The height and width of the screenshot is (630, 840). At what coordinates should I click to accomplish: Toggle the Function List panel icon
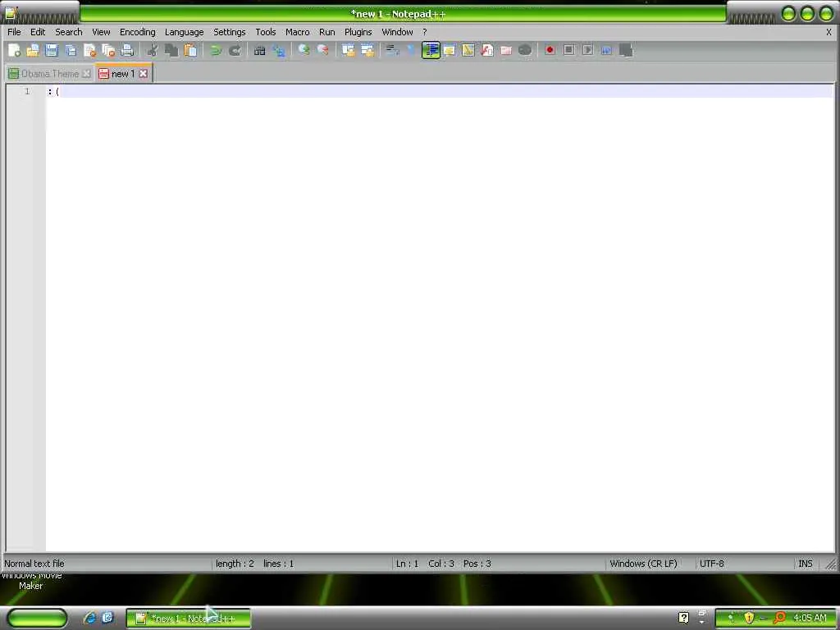click(487, 50)
